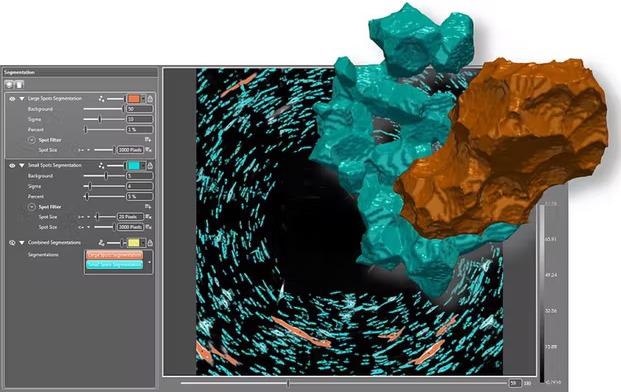This screenshot has height=392, width=621.
Task: Click the slice number field below the viewer
Action: pos(515,383)
